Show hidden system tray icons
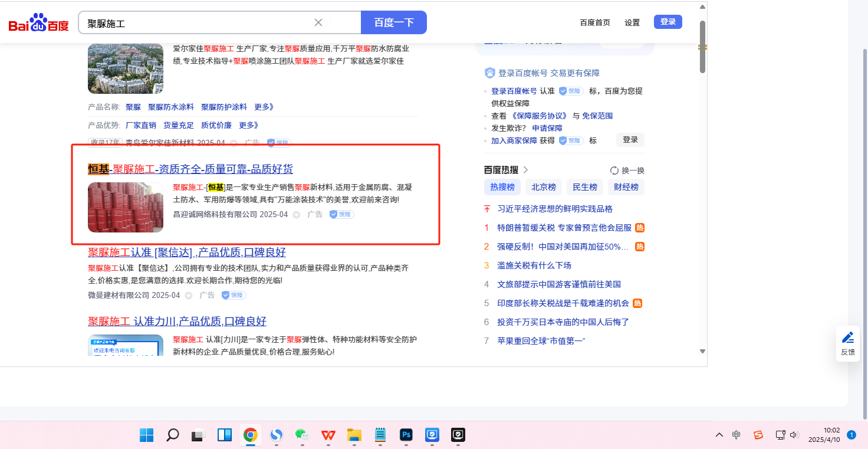This screenshot has width=868, height=449. [x=719, y=435]
